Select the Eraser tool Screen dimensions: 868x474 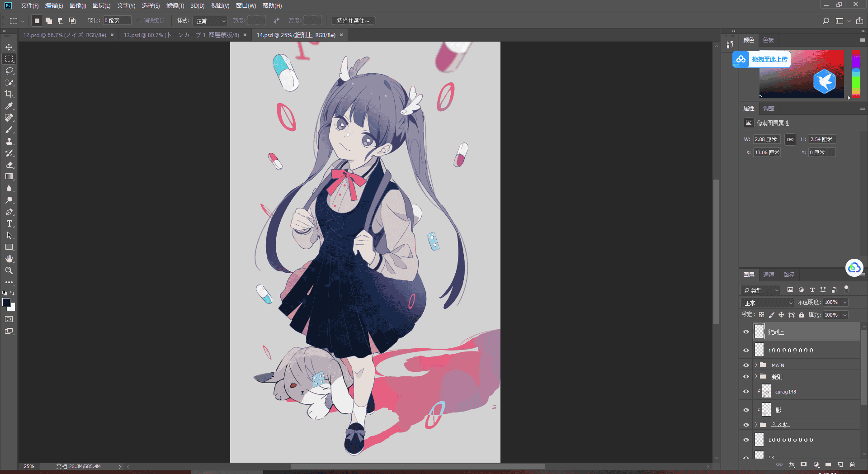[9, 165]
